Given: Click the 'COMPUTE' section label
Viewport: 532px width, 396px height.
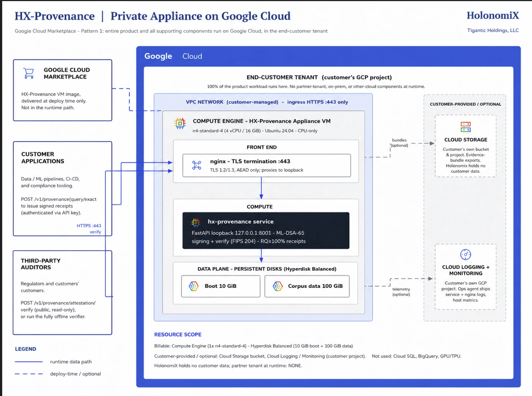Looking at the screenshot, I should 260,207.
